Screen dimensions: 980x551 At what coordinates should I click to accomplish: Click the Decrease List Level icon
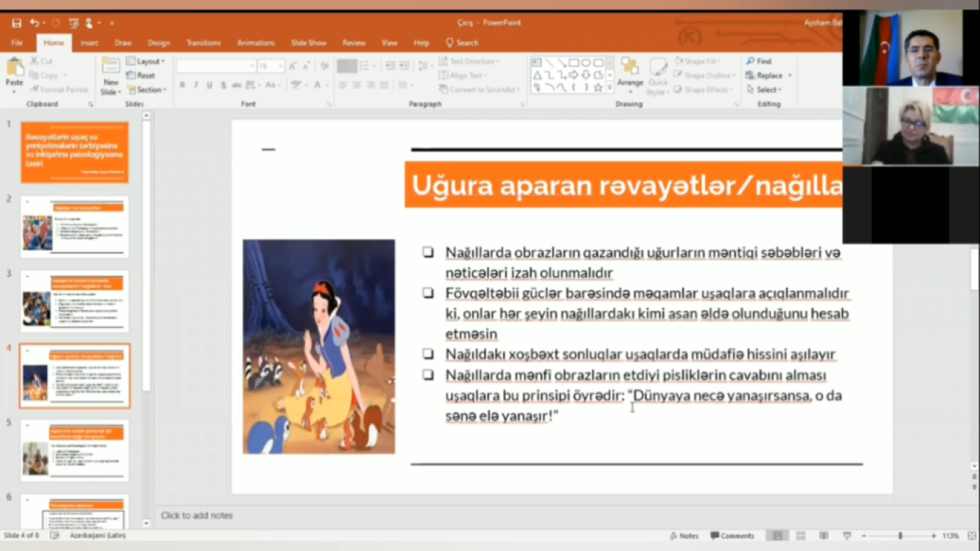point(391,66)
